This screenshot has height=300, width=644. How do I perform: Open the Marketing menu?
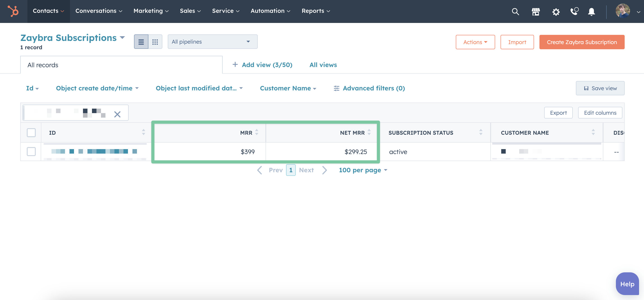pyautogui.click(x=151, y=11)
